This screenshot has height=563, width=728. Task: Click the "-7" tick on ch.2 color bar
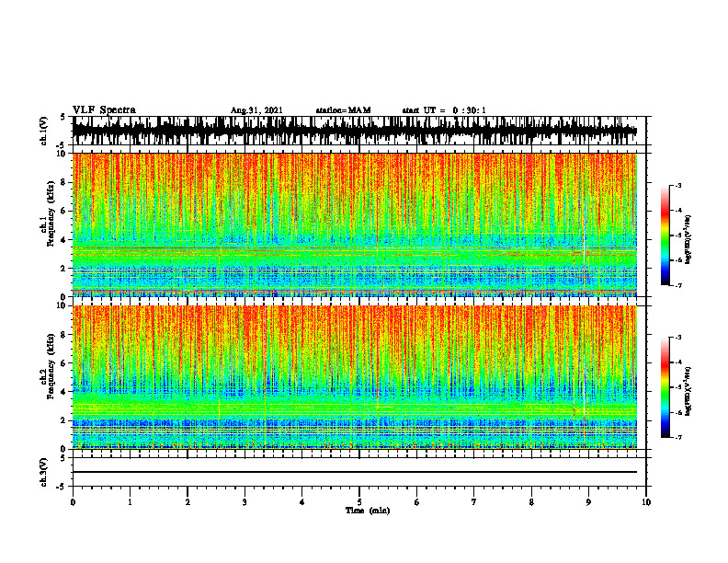[678, 438]
